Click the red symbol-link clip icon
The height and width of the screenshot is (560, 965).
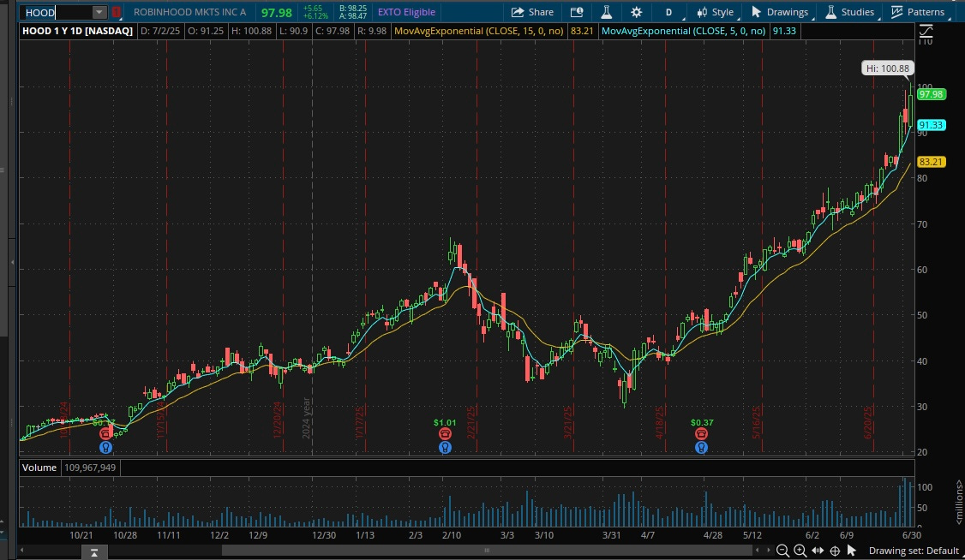(116, 12)
